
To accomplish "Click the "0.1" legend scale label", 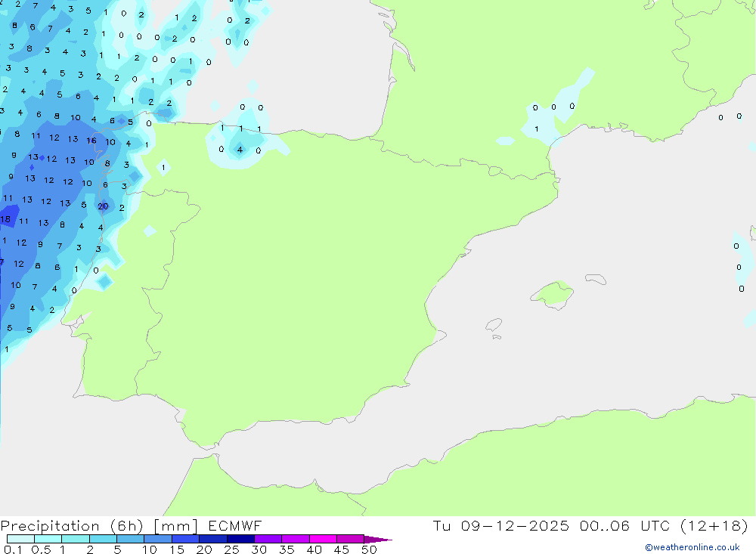I will pos(13,549).
